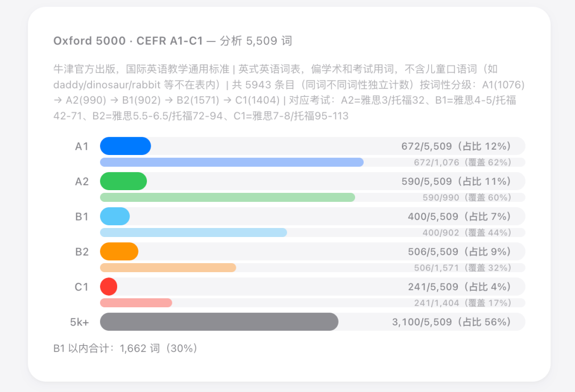The width and height of the screenshot is (575, 392).
Task: Click the pink C1 coverage bar
Action: point(136,303)
